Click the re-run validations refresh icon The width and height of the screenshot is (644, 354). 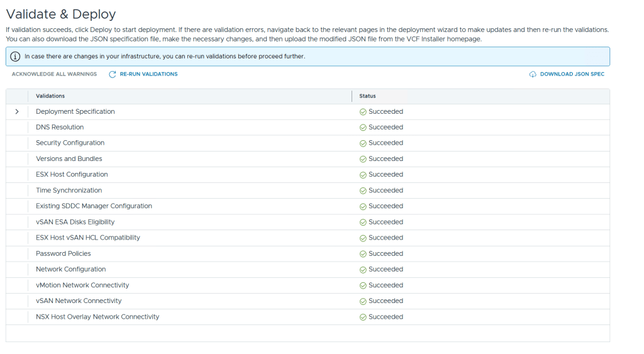[113, 74]
